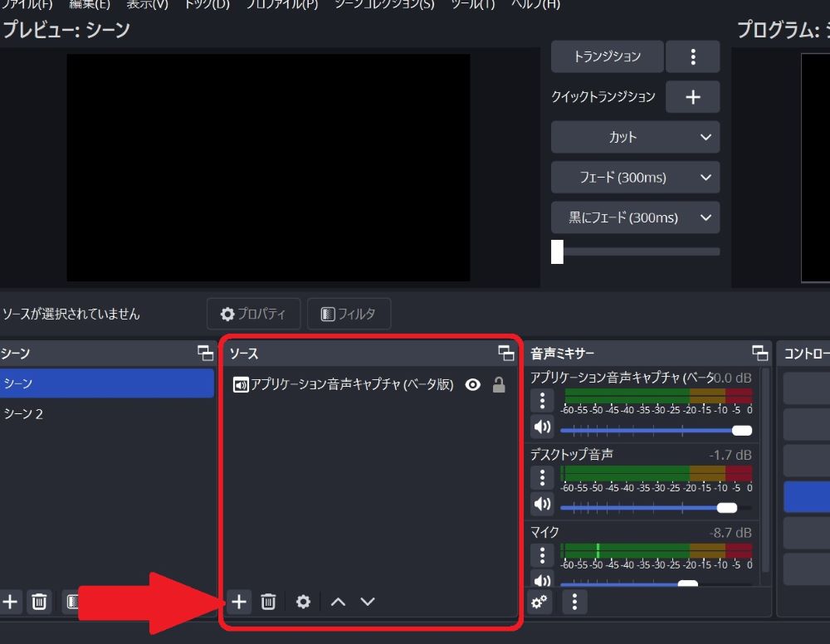Pop out the Audio Mixer dock
This screenshot has width=830, height=644.
(x=759, y=353)
